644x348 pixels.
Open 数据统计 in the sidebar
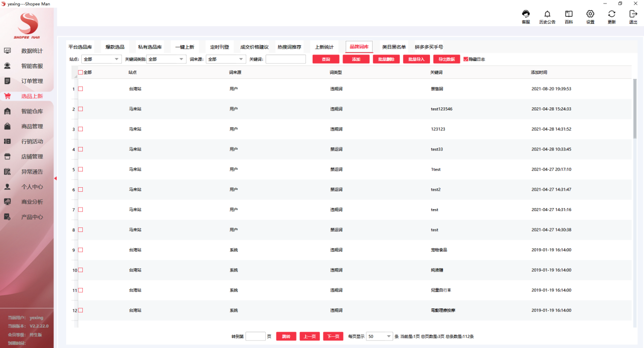(32, 51)
